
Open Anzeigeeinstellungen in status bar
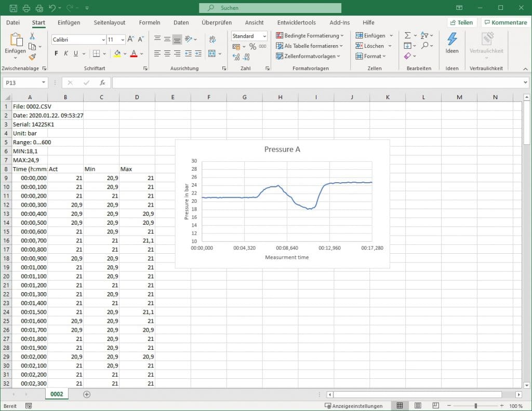353,406
